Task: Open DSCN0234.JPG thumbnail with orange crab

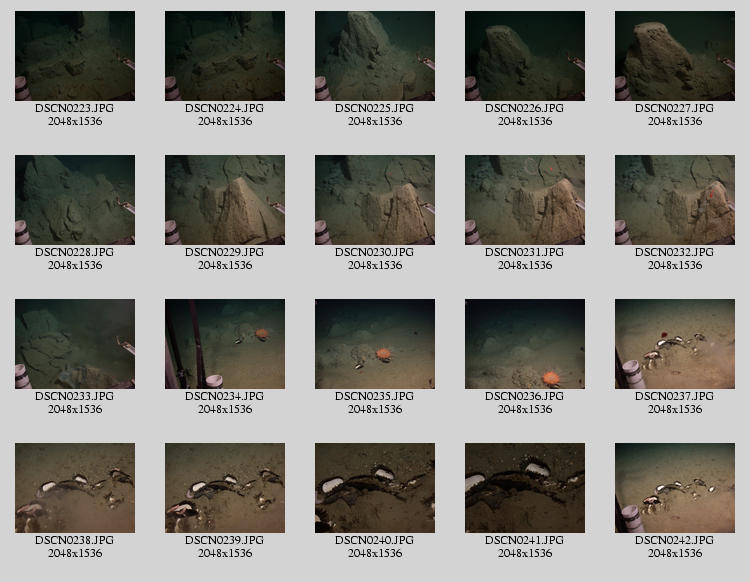Action: tap(225, 344)
